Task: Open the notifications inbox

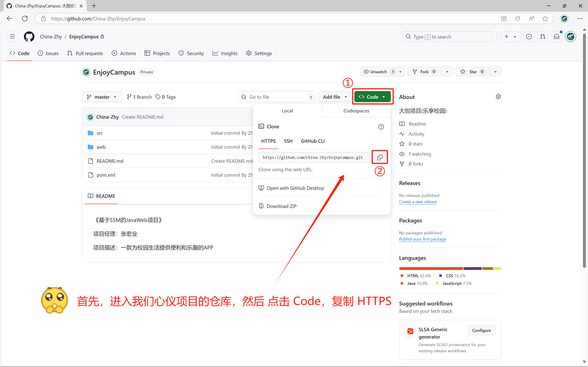Action: (x=557, y=37)
